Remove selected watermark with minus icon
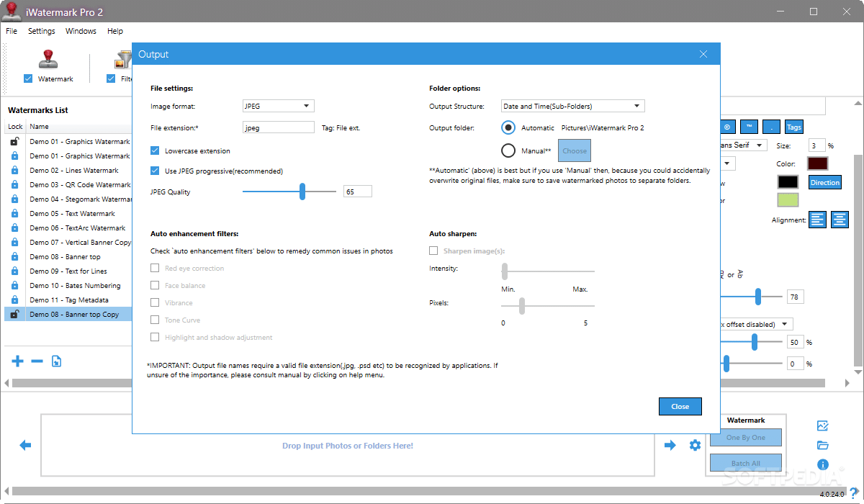 [x=37, y=361]
